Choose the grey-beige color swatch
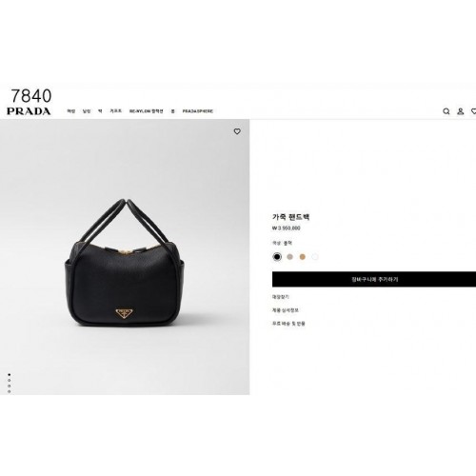 click(289, 257)
